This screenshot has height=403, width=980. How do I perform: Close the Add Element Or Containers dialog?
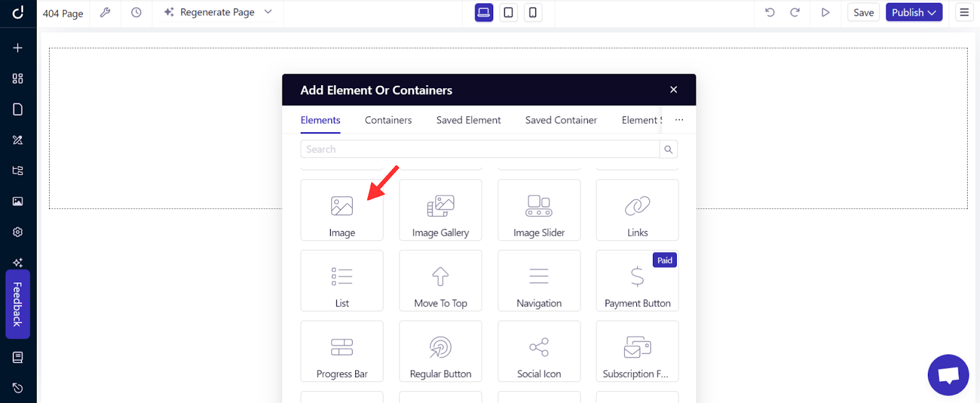[x=673, y=89]
